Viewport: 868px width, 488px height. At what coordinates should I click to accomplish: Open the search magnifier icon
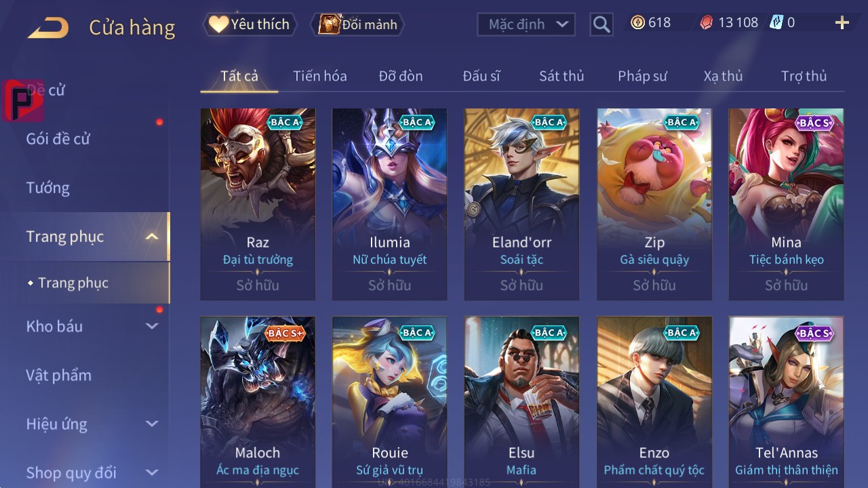(x=601, y=24)
